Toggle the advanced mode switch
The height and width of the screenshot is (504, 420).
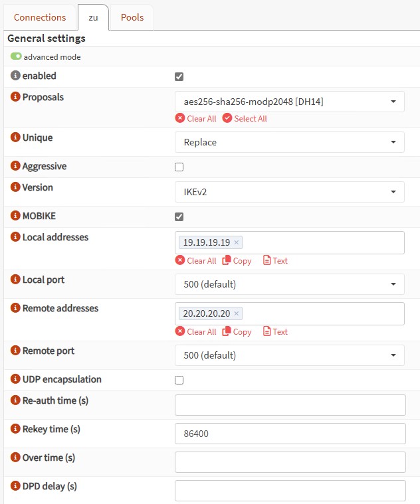(16, 57)
